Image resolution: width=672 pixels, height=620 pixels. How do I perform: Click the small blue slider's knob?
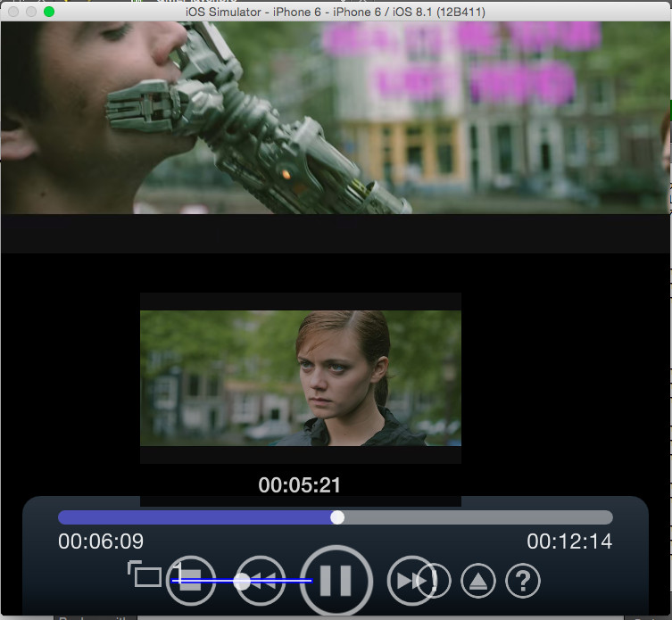pos(242,581)
